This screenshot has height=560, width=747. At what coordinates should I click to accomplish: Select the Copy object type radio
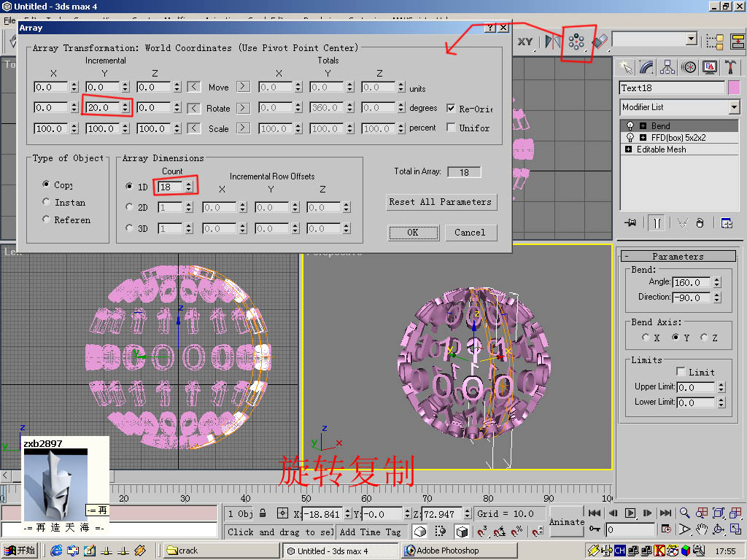click(46, 184)
